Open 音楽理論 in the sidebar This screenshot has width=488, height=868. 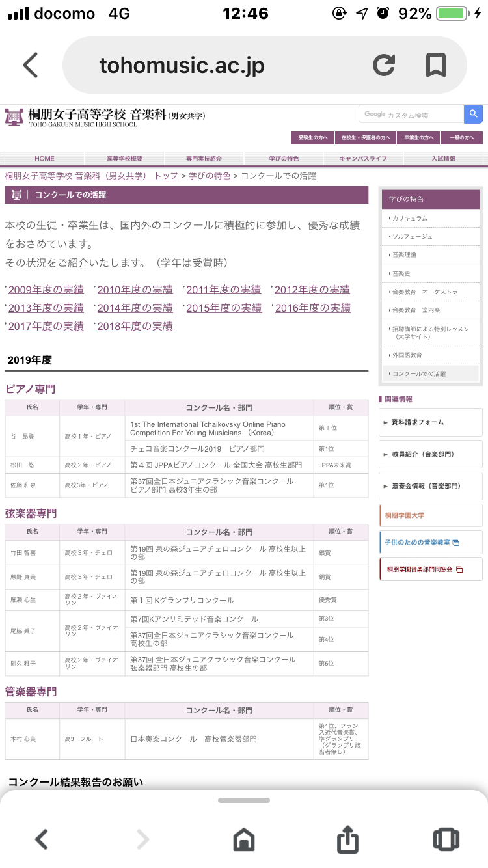(431, 255)
